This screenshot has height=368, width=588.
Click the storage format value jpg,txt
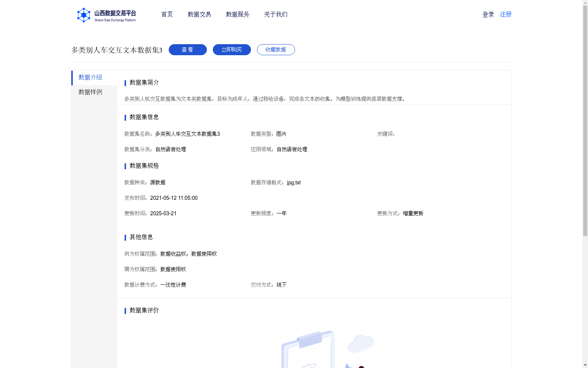(x=294, y=183)
